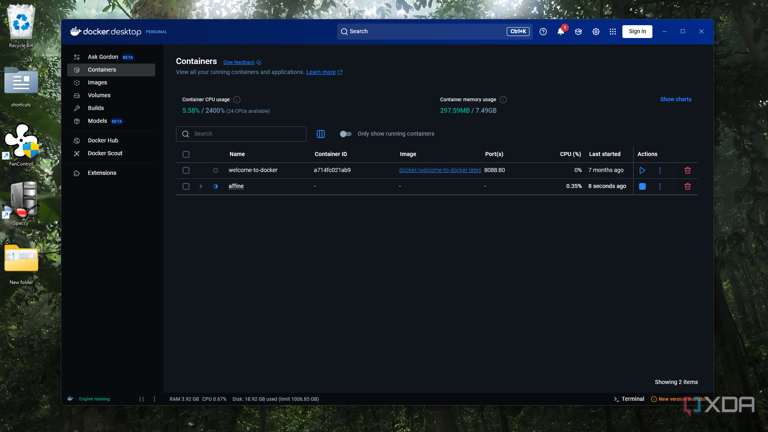This screenshot has width=768, height=432.
Task: Open the Volumes section
Action: point(111,95)
